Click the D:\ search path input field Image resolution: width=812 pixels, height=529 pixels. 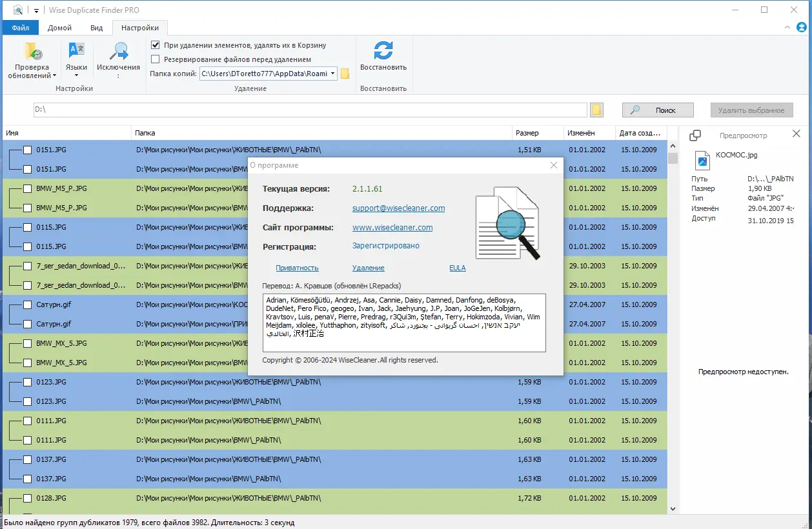(310, 110)
